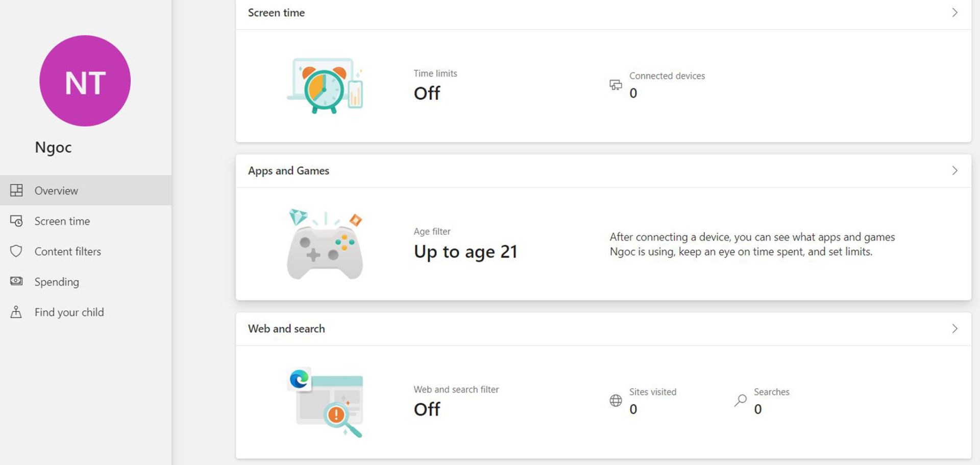Open the Apps and Games heading
The image size is (980, 465).
[x=288, y=171]
